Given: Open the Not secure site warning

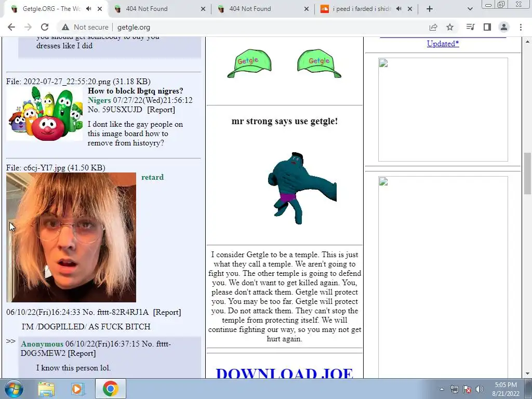Looking at the screenshot, I should click(x=85, y=27).
